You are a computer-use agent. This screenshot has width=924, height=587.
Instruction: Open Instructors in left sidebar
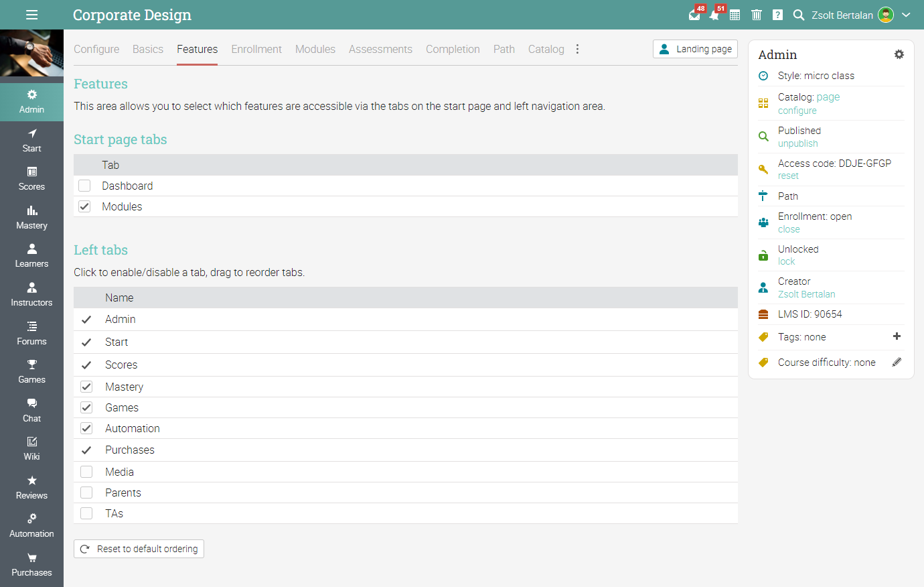31,295
